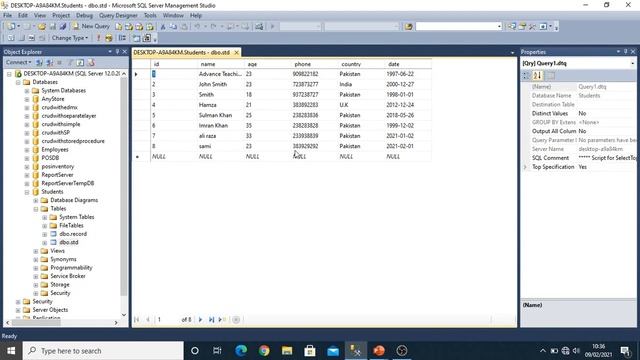Go to next record in grid navigator
The image size is (640, 360).
[x=200, y=320]
